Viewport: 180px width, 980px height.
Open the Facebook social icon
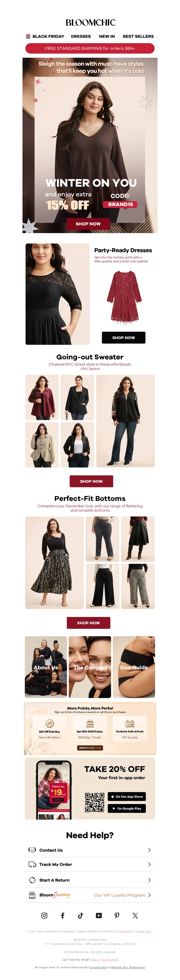coord(63,915)
